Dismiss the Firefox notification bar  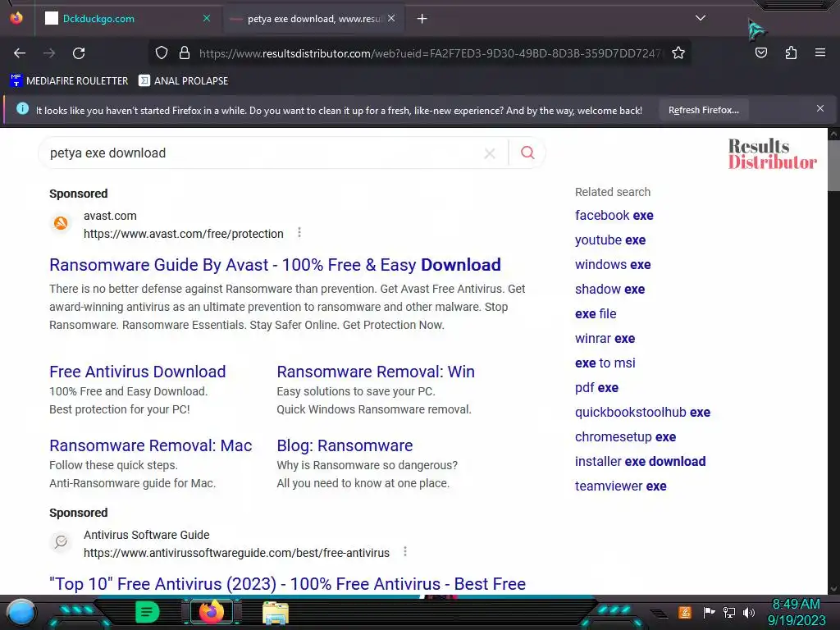tap(820, 109)
